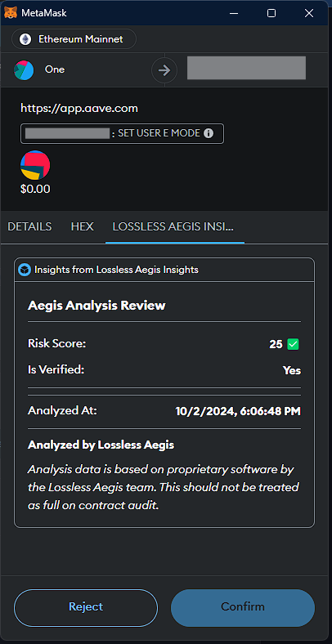Click the SET USER E MODE contract label
This screenshot has height=644, width=332.
pos(122,133)
